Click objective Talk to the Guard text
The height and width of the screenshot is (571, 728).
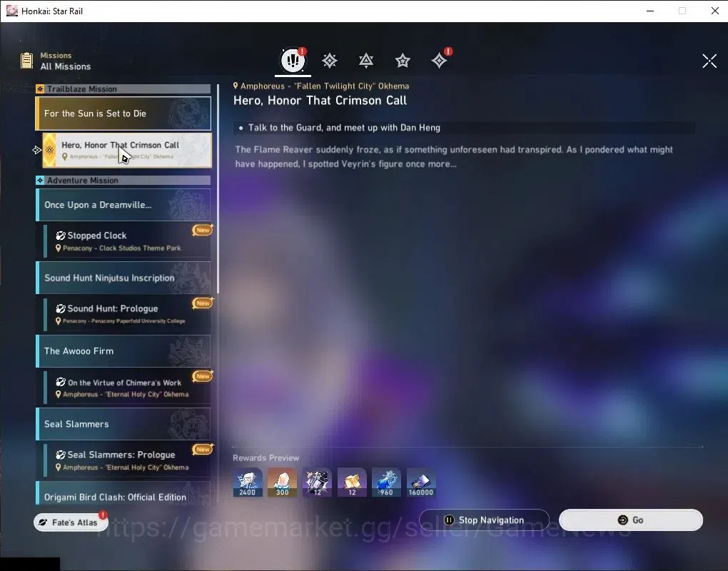(x=344, y=128)
